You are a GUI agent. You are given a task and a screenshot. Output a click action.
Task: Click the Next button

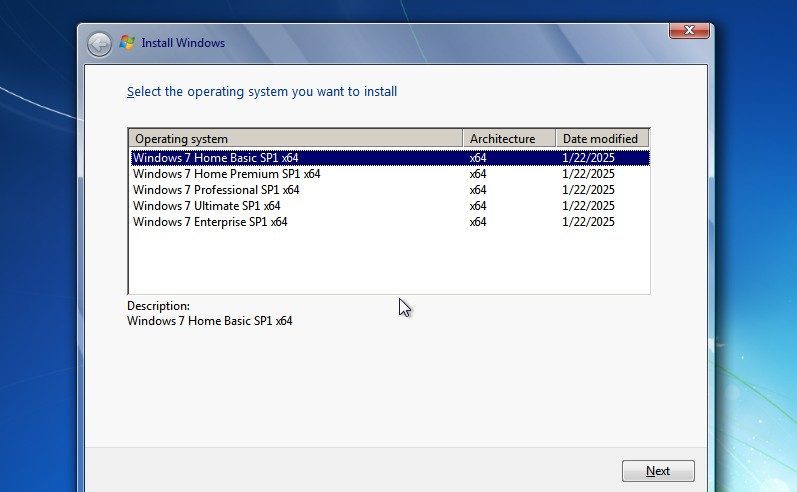point(658,471)
